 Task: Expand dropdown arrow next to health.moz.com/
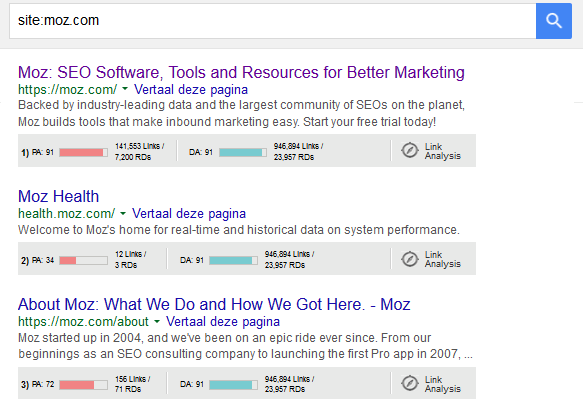click(x=123, y=213)
